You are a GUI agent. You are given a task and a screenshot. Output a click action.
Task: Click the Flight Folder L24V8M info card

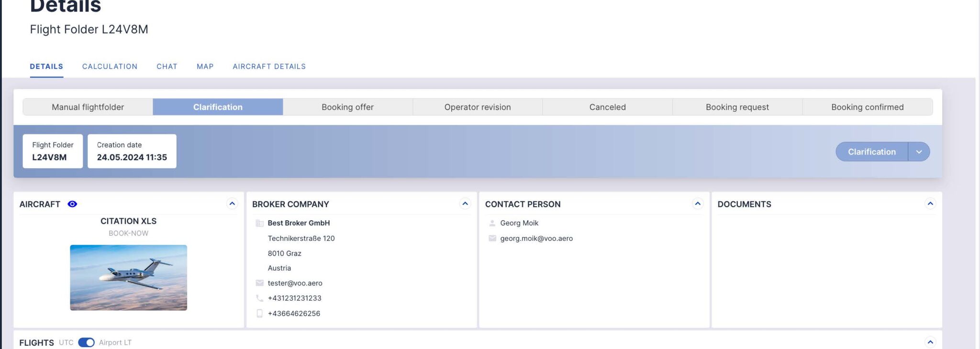pos(53,151)
